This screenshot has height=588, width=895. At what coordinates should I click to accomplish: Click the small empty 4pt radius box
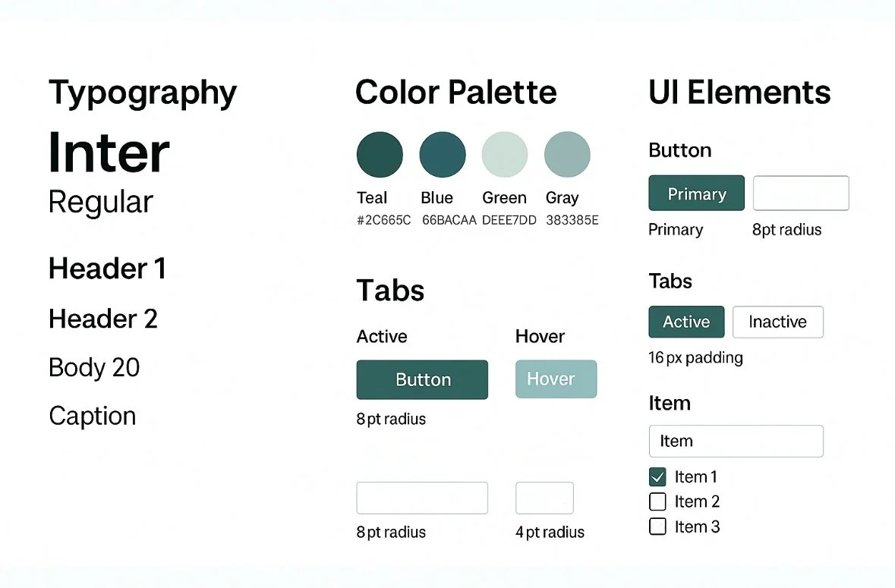(544, 498)
